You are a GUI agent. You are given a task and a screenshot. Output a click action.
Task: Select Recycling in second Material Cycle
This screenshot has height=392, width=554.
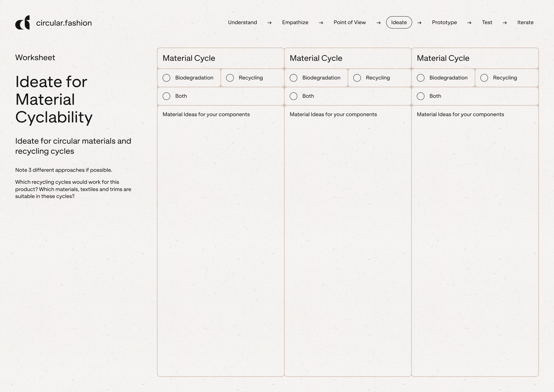tap(357, 78)
